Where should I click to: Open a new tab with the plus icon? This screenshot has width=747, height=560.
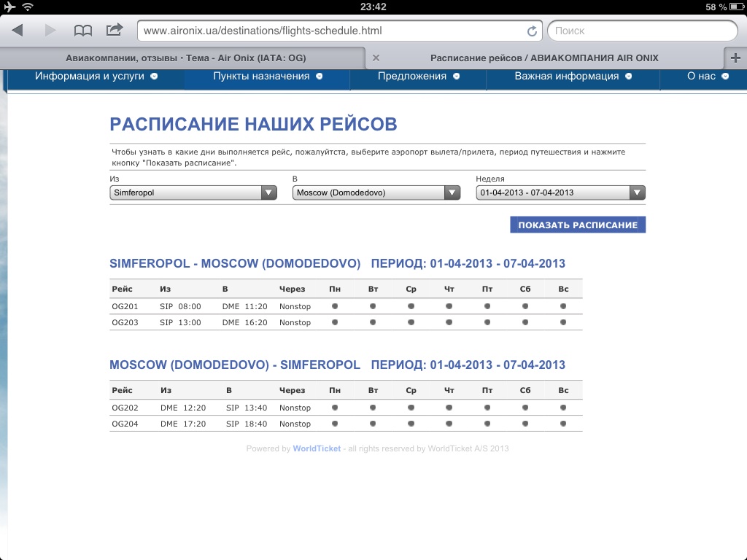pos(735,58)
